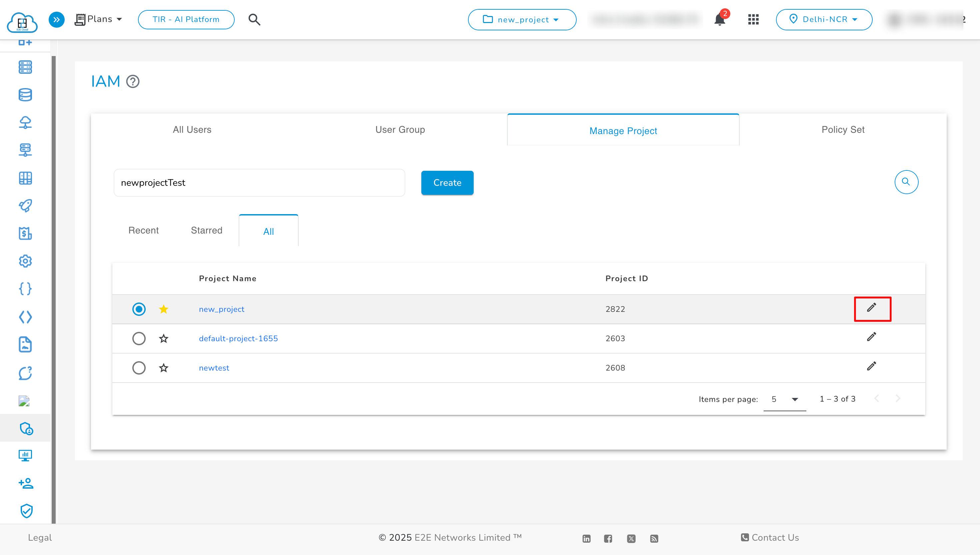Star the default-project-1655 project
The image size is (980, 555).
[164, 339]
